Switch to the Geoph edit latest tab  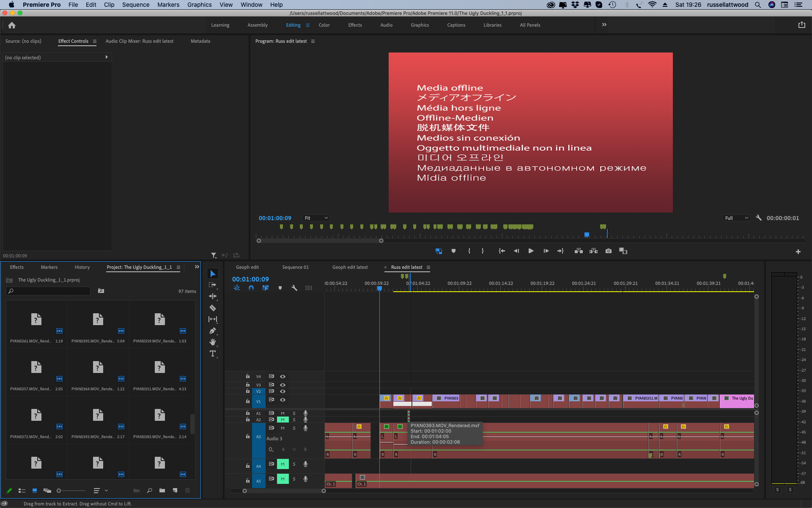coord(350,267)
